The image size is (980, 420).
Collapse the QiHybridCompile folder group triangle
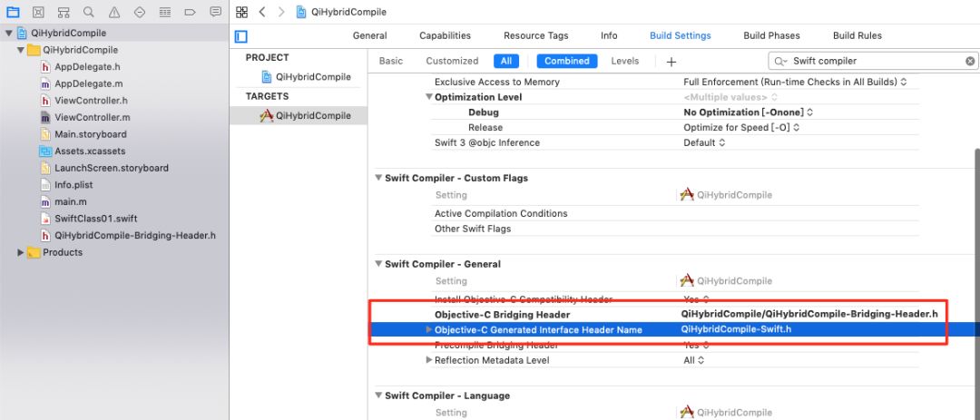coord(21,50)
